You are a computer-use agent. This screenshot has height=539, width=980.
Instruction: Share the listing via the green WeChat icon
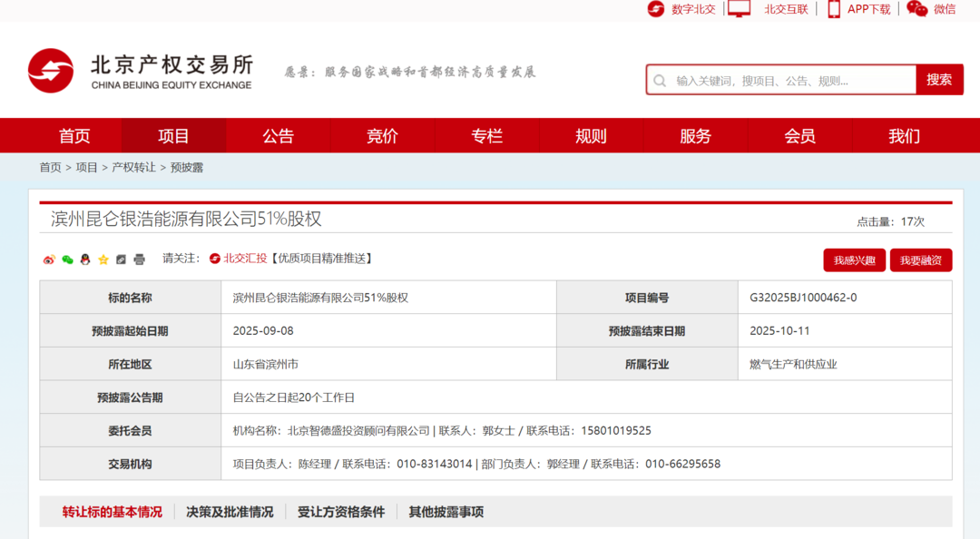point(67,260)
